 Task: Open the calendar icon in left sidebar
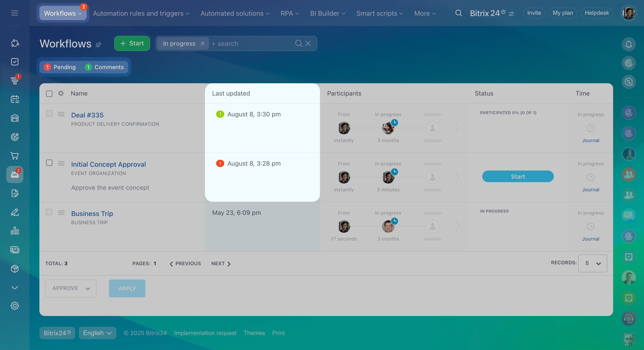click(15, 99)
